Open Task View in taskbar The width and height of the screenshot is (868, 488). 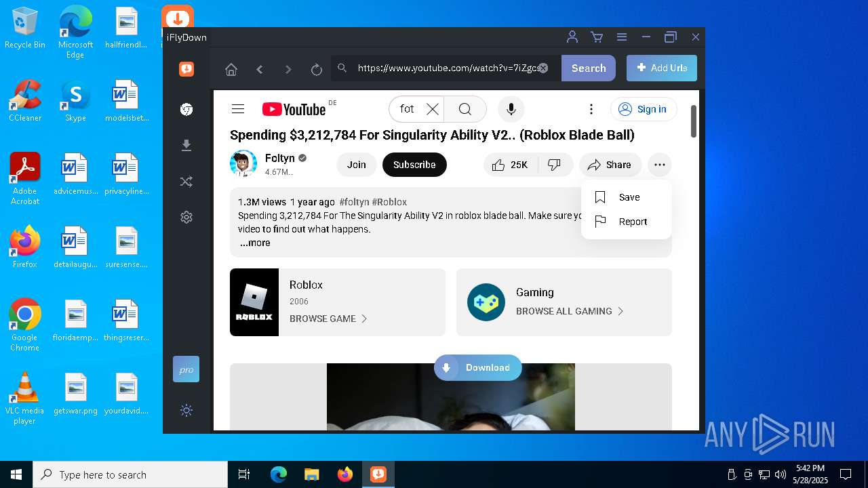[244, 474]
